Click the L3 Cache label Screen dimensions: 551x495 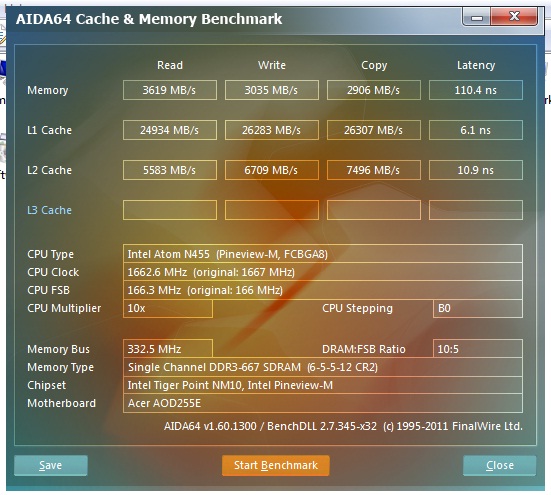click(x=49, y=210)
